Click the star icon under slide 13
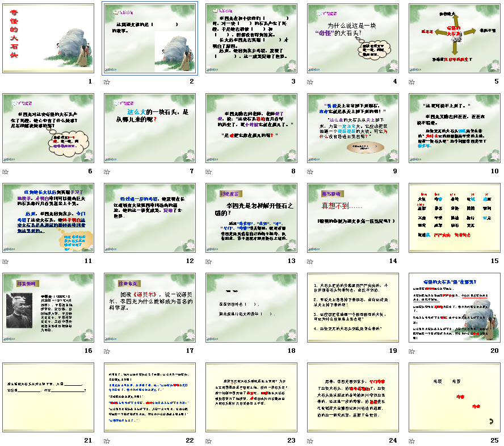The image size is (504, 446). click(x=208, y=261)
